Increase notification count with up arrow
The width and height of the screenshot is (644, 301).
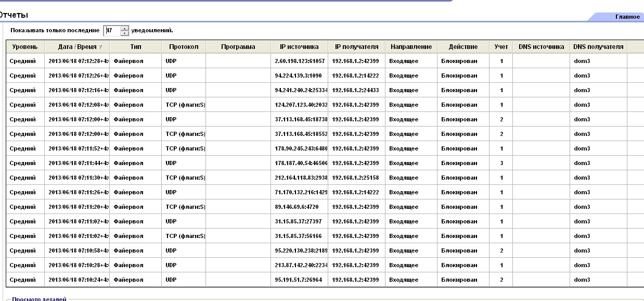pos(124,28)
